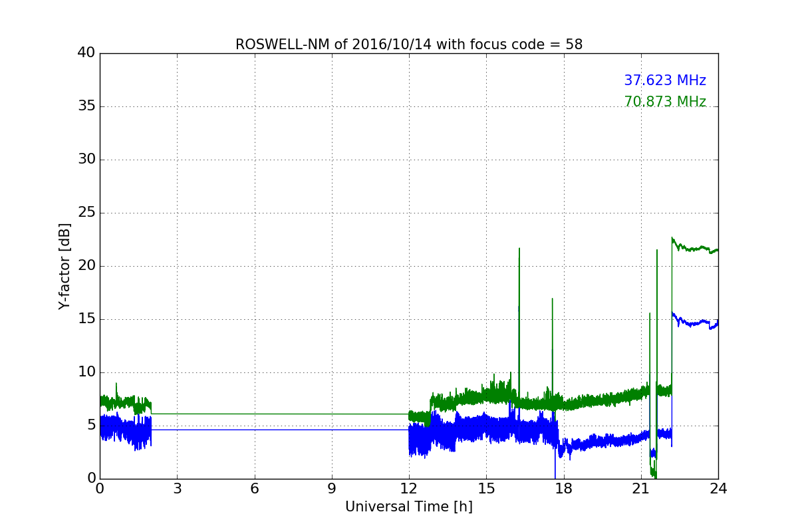Click x-axis tick label 24
The height and width of the screenshot is (532, 798).
[718, 489]
